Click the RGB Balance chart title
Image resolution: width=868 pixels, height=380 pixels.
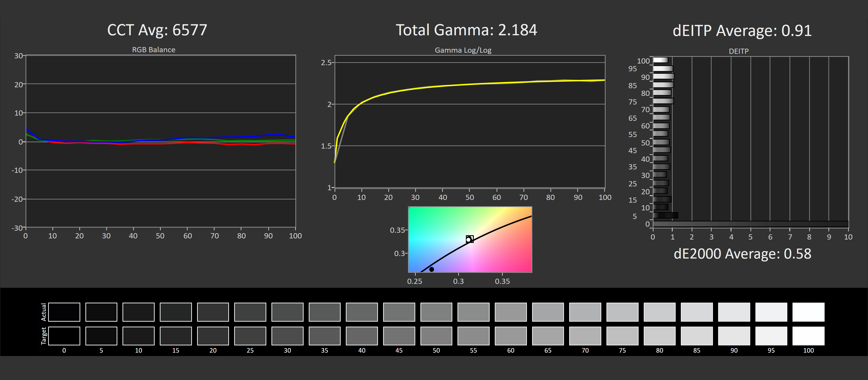pyautogui.click(x=154, y=50)
